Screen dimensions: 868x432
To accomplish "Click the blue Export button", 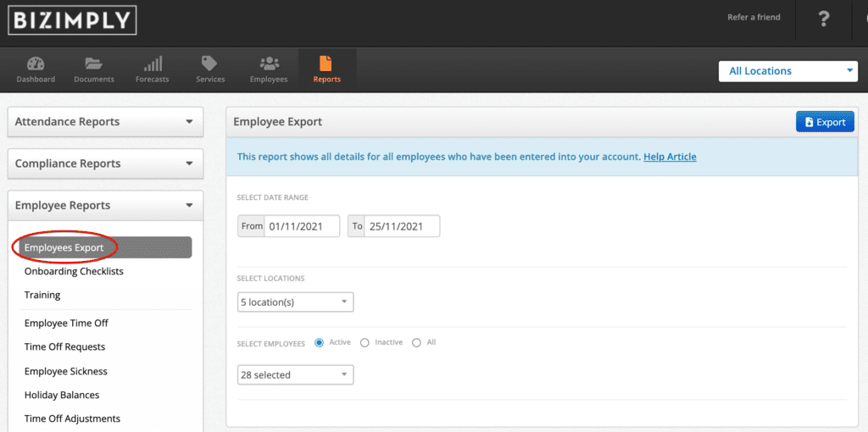I will (x=825, y=122).
